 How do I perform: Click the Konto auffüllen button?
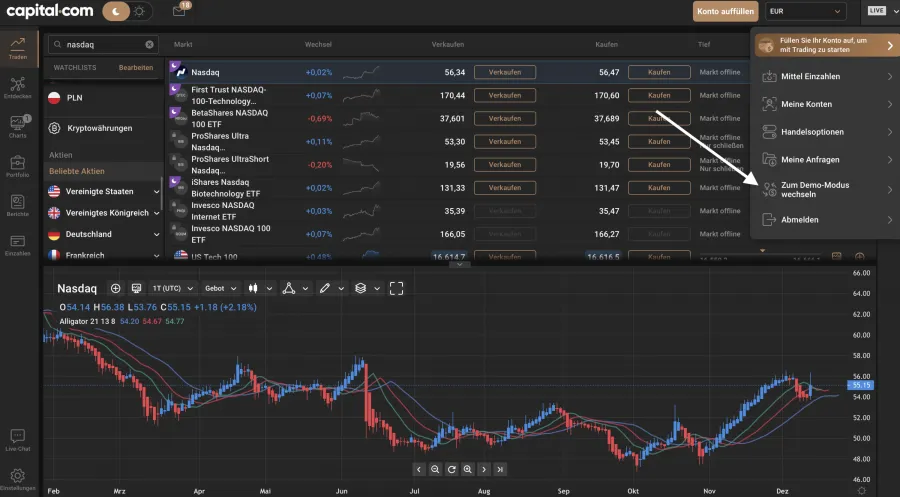pos(725,11)
